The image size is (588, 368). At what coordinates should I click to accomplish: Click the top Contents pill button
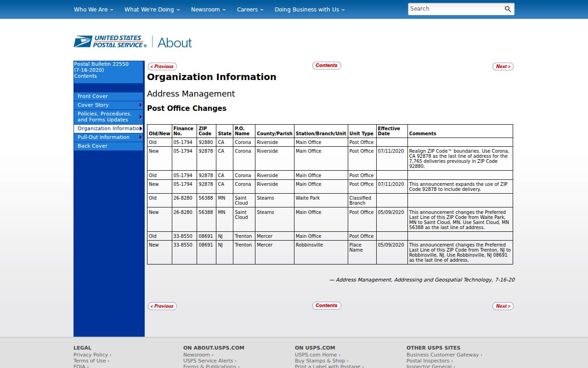point(327,65)
